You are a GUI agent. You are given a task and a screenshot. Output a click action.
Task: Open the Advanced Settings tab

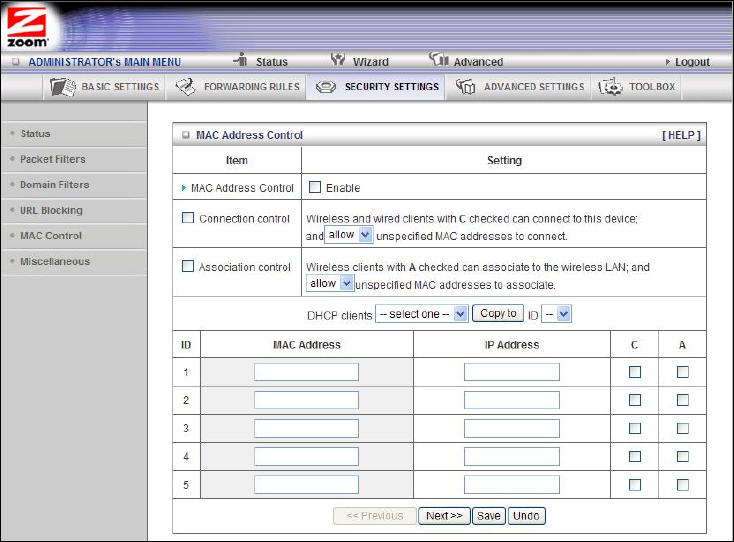coord(519,87)
